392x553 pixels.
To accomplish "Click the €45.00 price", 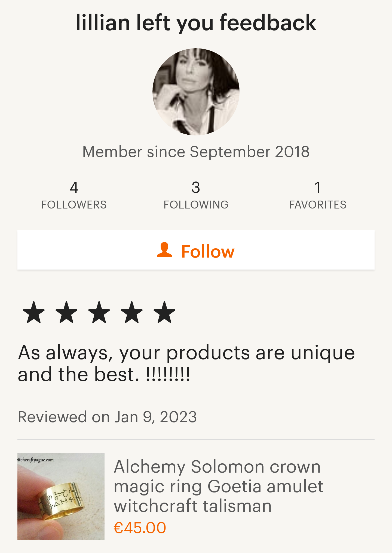I will click(x=140, y=528).
